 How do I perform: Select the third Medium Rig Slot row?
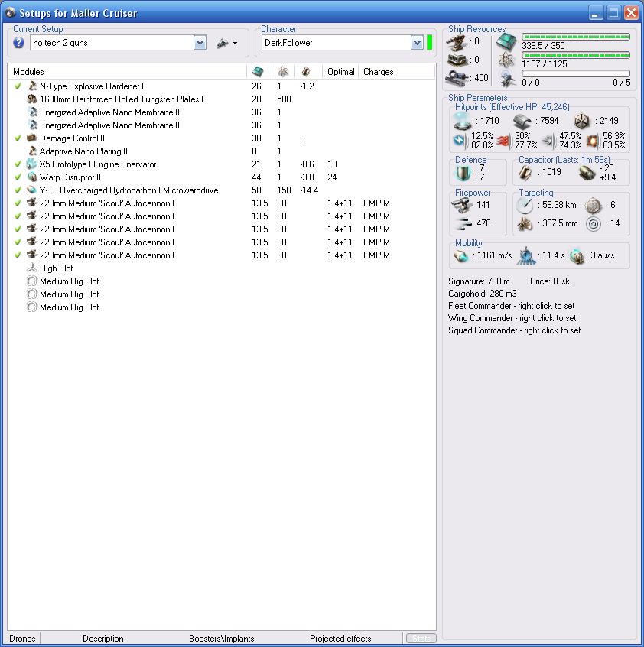[222, 307]
